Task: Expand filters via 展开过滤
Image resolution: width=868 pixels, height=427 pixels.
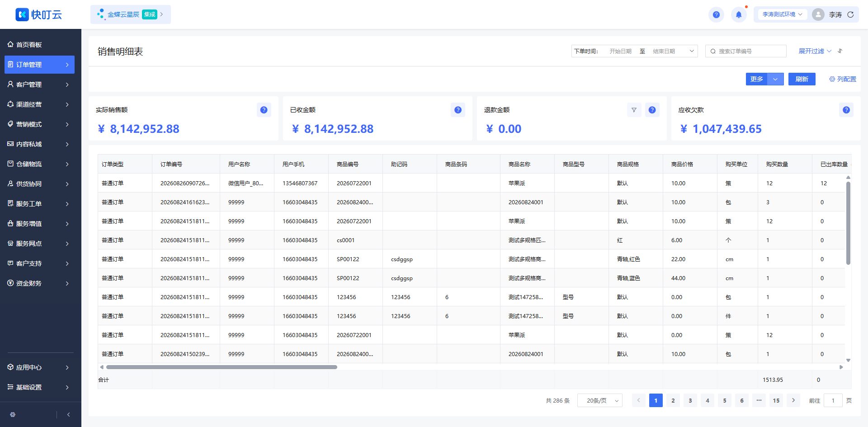Action: coord(815,51)
